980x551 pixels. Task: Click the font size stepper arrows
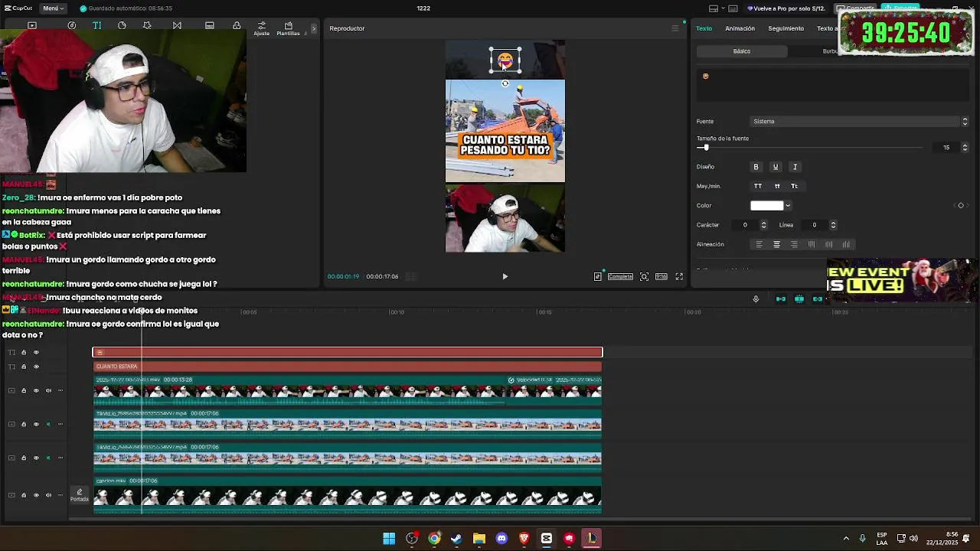[965, 147]
